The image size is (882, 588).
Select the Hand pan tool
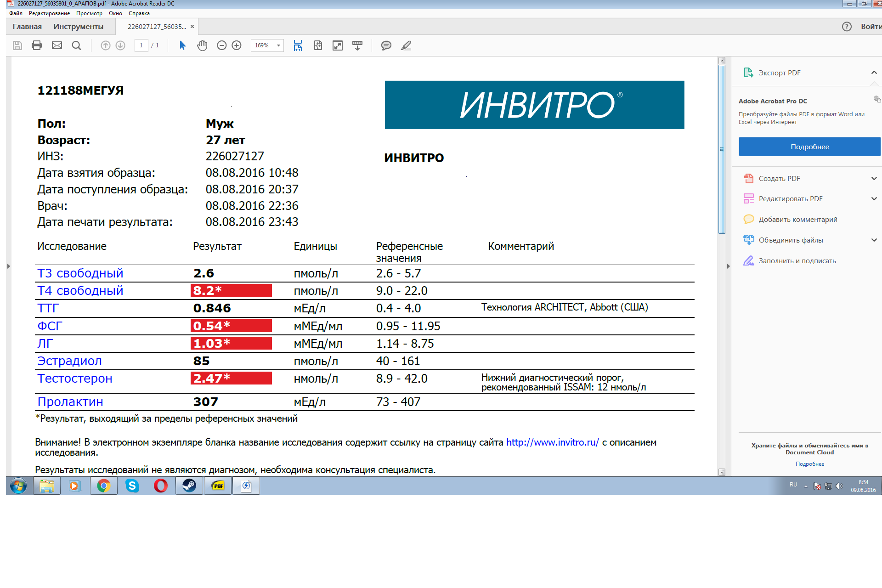(x=202, y=45)
